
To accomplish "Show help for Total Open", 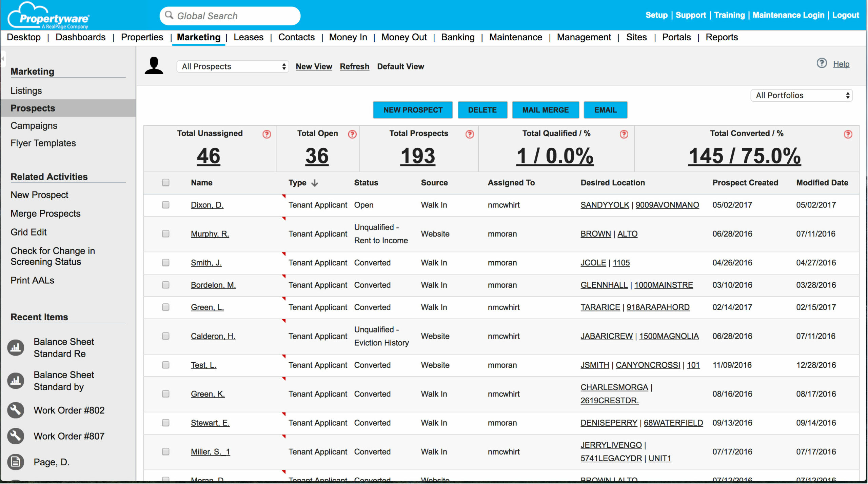I will [352, 135].
